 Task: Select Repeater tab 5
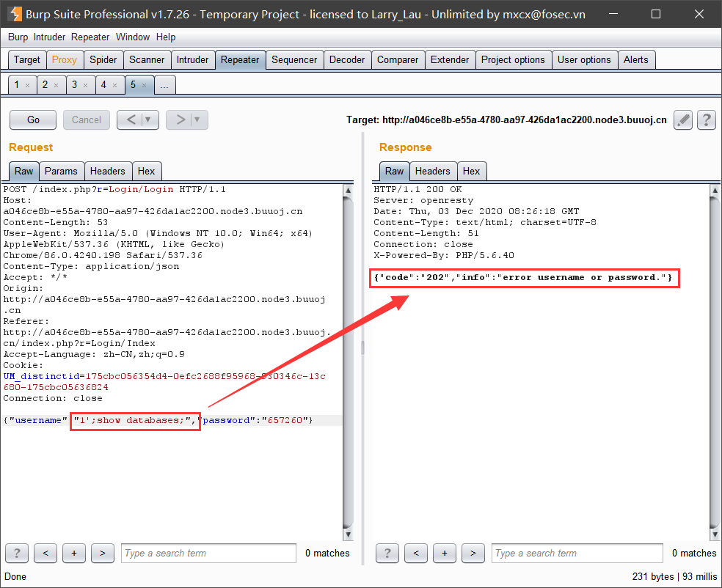tap(133, 85)
